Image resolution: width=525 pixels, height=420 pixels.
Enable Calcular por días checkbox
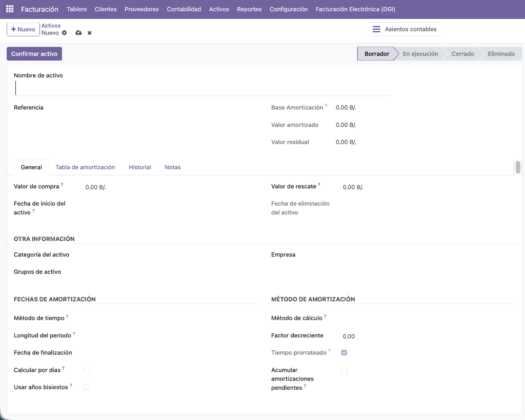[x=86, y=370]
